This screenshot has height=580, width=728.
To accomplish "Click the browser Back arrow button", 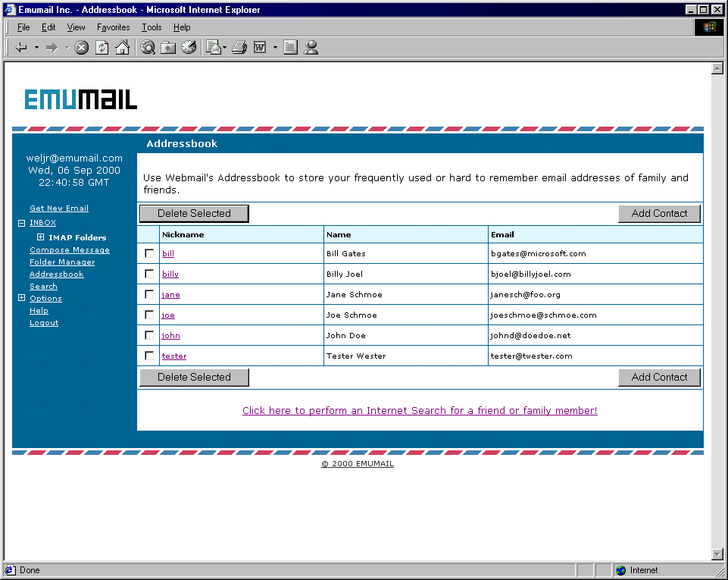I will pyautogui.click(x=21, y=48).
